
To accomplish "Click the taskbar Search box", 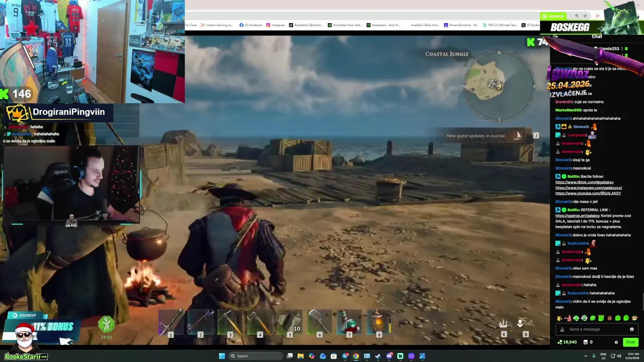I will point(255,356).
